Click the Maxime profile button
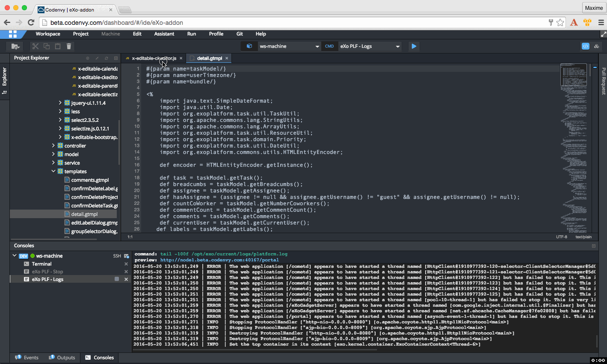607x364 pixels. (x=594, y=8)
